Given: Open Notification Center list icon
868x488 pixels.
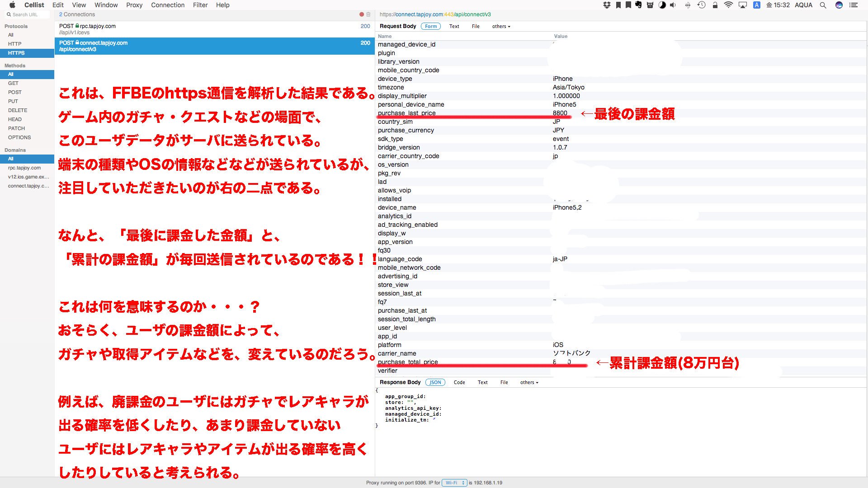Looking at the screenshot, I should coord(854,5).
